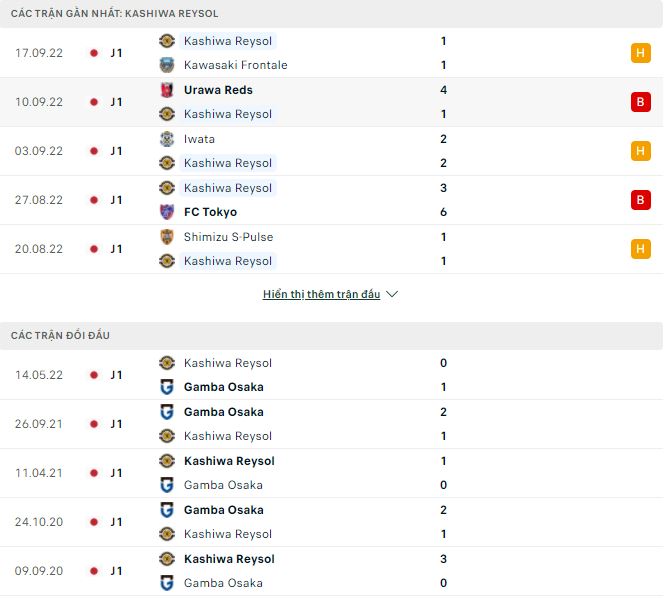Click the chevron next to show more matches
This screenshot has width=672, height=598.
pos(392,295)
